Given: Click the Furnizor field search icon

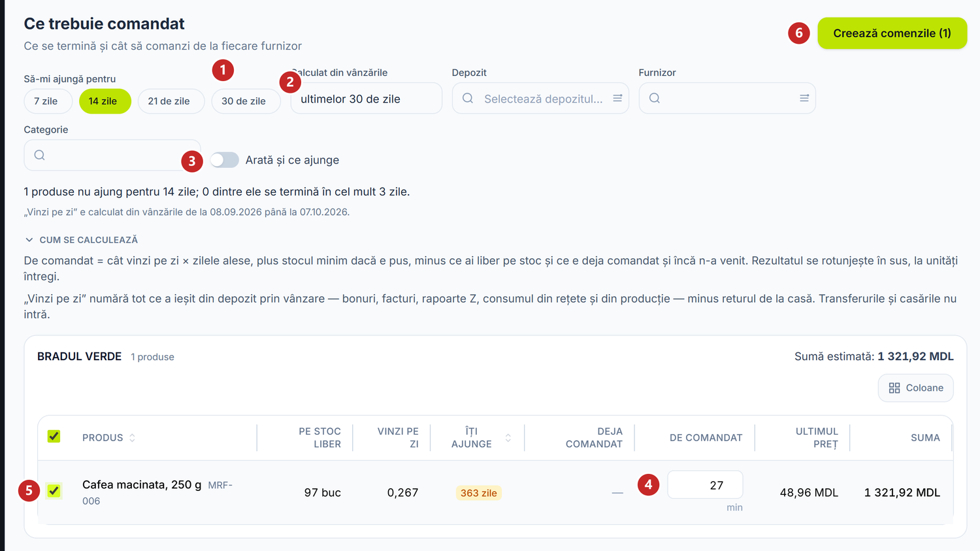Looking at the screenshot, I should (655, 98).
